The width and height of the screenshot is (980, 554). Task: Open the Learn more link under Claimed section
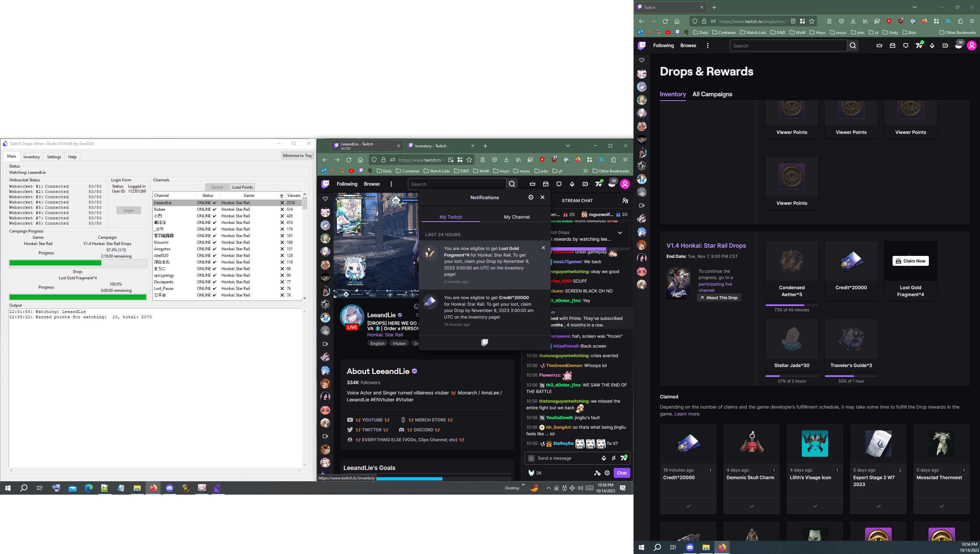(x=686, y=414)
